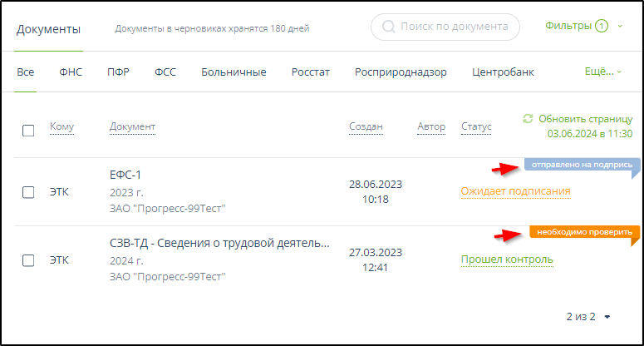
Task: Toggle the select-all documents checkbox
Action: click(28, 130)
